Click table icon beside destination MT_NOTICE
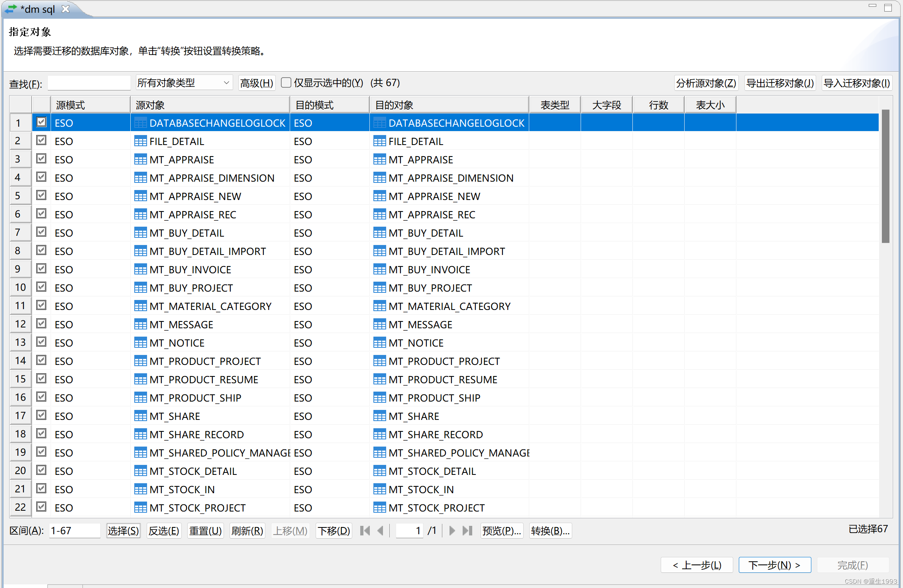This screenshot has width=903, height=588. click(379, 343)
